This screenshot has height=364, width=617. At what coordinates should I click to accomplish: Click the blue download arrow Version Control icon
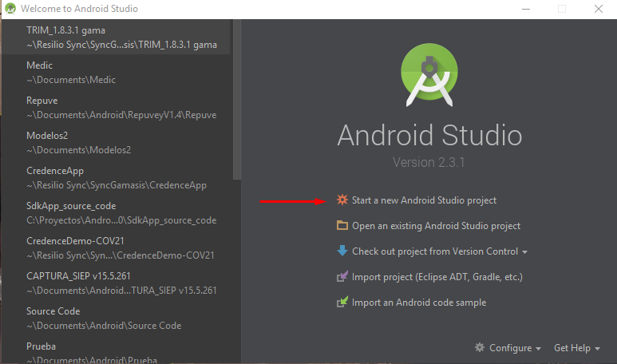(342, 251)
